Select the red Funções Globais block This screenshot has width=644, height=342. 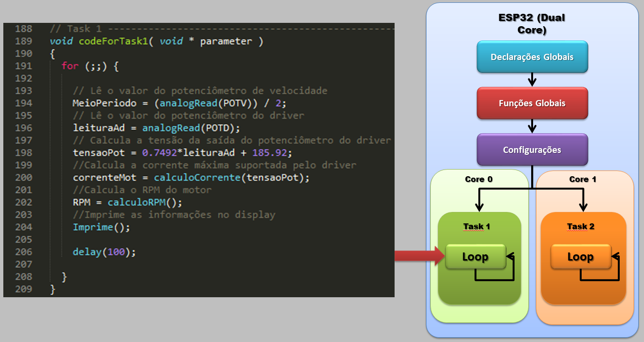[x=532, y=103]
